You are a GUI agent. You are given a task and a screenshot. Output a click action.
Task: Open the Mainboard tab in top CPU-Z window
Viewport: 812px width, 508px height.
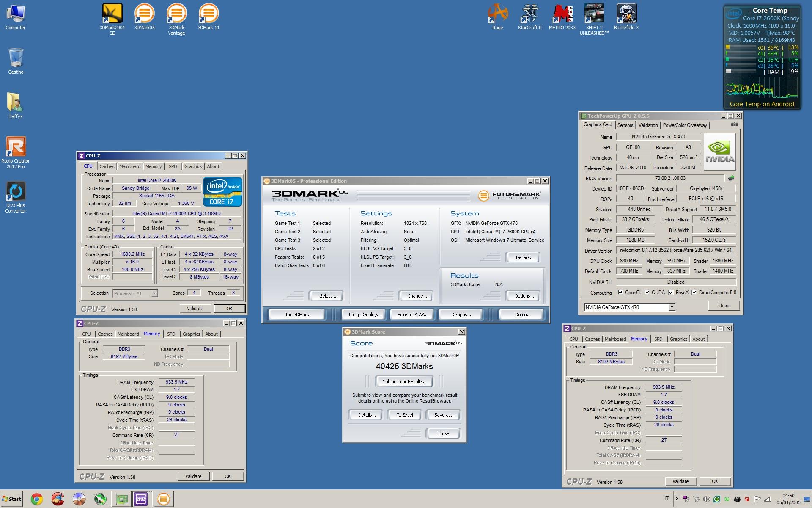129,166
